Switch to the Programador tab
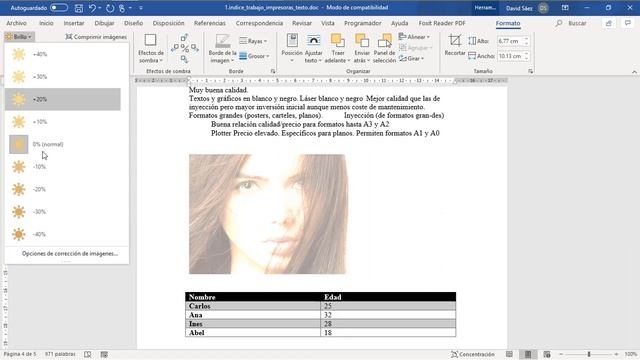Screen dimensions: 640x360 [362, 23]
